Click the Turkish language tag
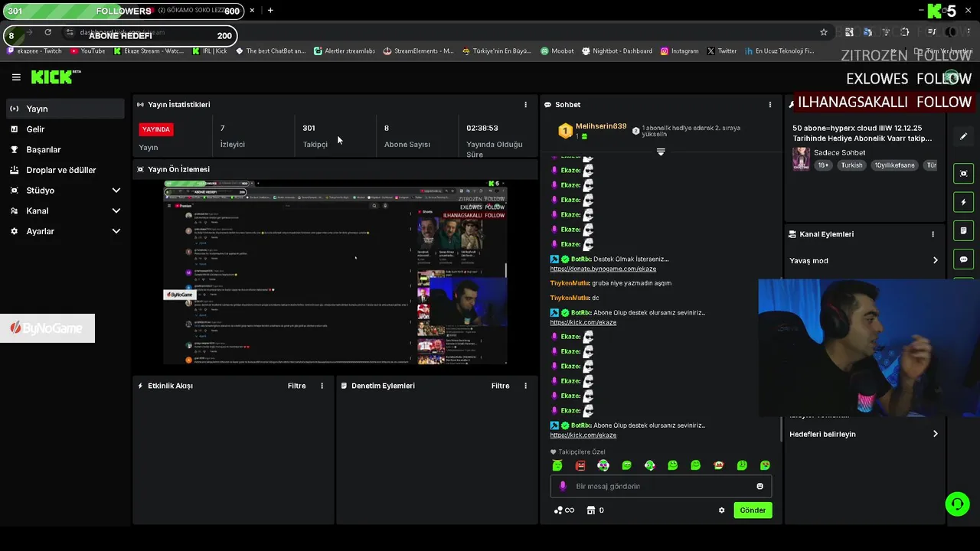The height and width of the screenshot is (551, 980). click(x=851, y=165)
